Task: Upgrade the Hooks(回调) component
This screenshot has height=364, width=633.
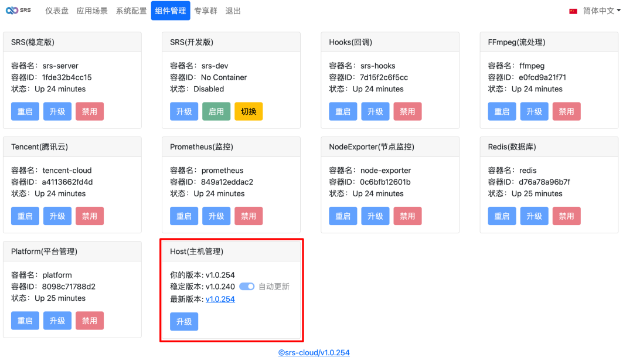Action: point(376,111)
